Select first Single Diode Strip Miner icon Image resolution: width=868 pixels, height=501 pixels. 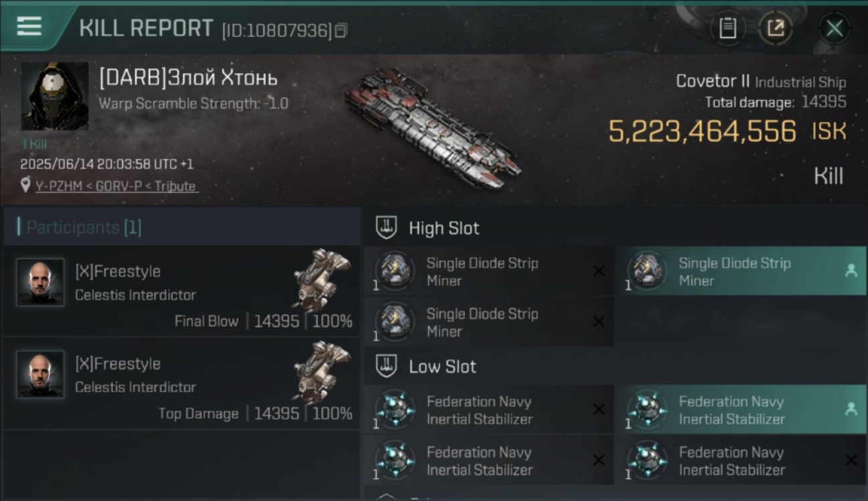tap(395, 271)
